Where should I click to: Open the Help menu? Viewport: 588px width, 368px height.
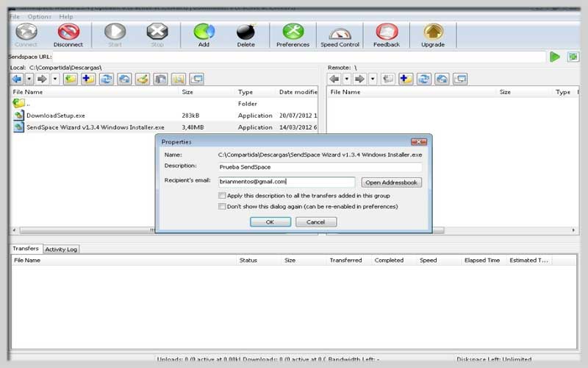point(66,16)
